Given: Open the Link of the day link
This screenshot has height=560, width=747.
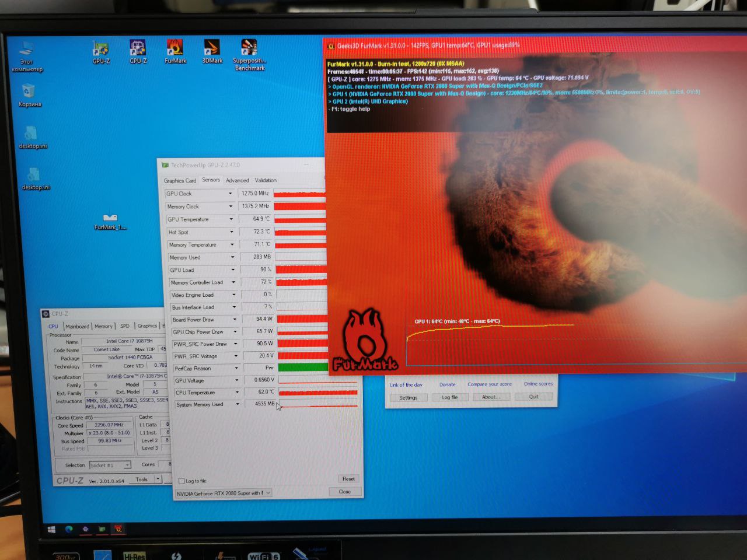Looking at the screenshot, I should pyautogui.click(x=406, y=385).
